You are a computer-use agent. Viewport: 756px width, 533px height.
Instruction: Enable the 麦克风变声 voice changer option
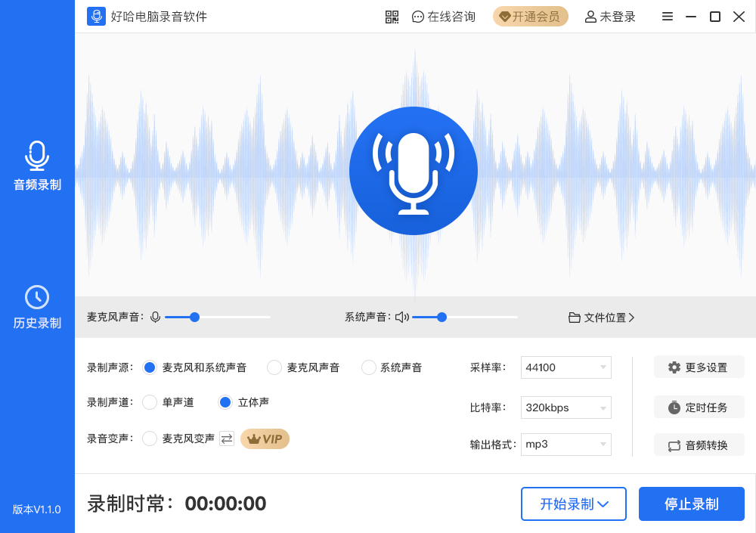[149, 438]
